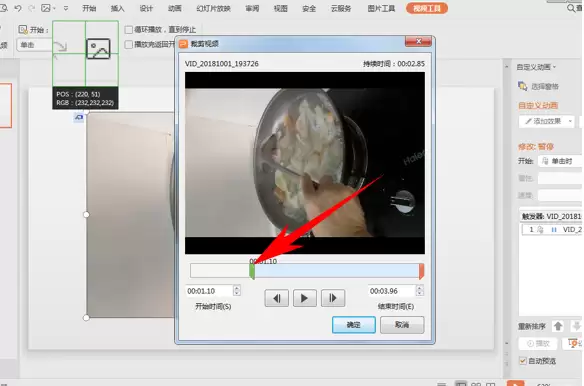Click the picture icon in quick toolbar
584x386 pixels.
coord(46,8)
